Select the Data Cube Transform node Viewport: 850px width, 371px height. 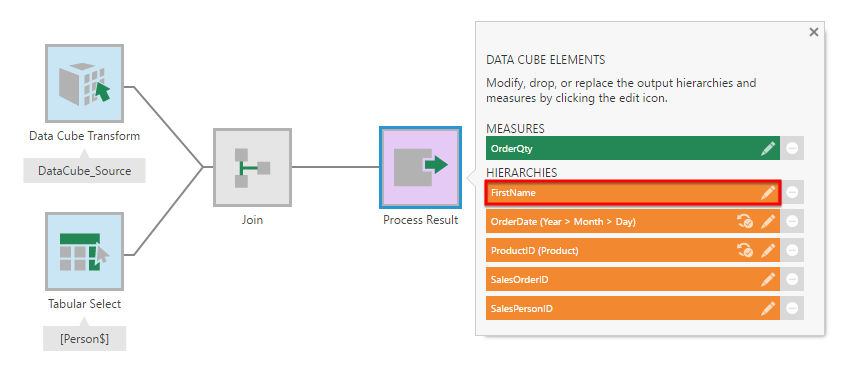[x=85, y=84]
